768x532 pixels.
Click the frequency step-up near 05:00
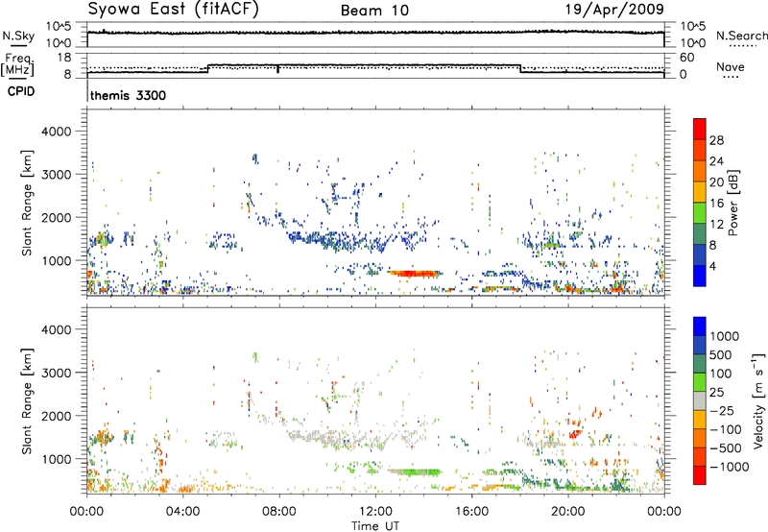tap(208, 68)
